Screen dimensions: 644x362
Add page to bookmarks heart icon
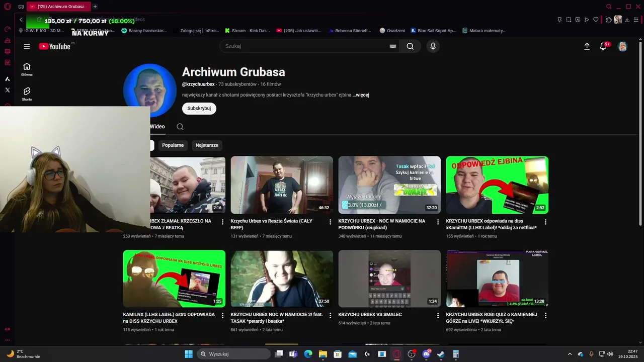tap(596, 20)
